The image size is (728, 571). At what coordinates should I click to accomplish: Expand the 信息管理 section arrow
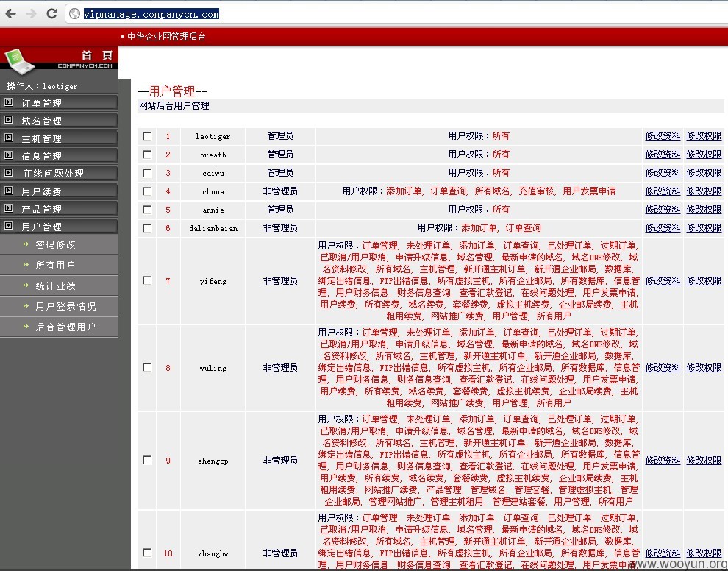8,155
